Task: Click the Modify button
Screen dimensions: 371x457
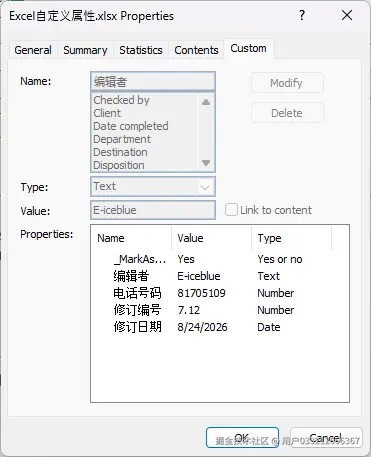Action: [287, 83]
